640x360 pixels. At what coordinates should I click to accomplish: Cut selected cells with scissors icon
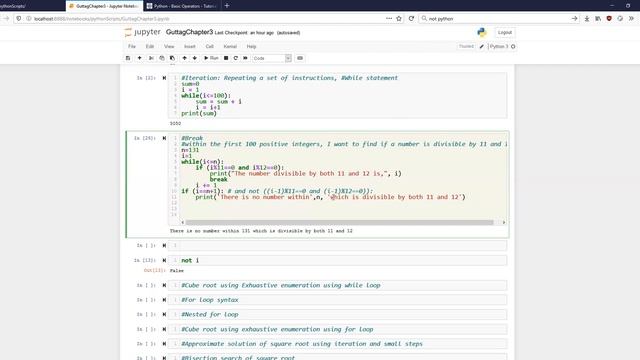[x=151, y=58]
